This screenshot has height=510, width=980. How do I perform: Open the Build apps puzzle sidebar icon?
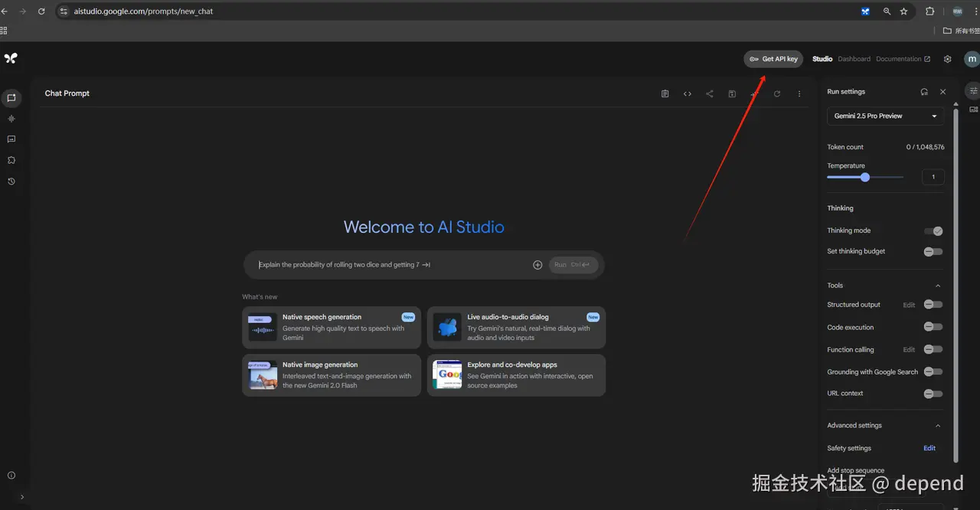[x=11, y=160]
